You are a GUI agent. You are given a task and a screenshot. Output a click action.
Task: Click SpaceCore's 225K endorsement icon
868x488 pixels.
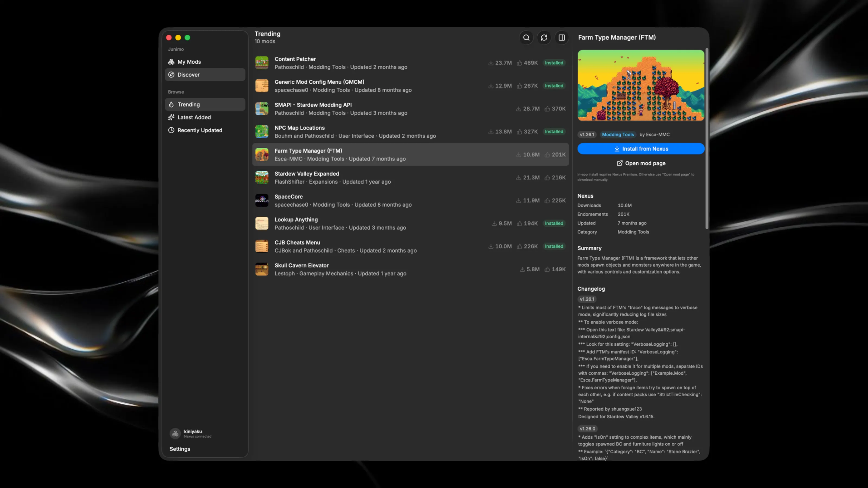click(x=547, y=200)
